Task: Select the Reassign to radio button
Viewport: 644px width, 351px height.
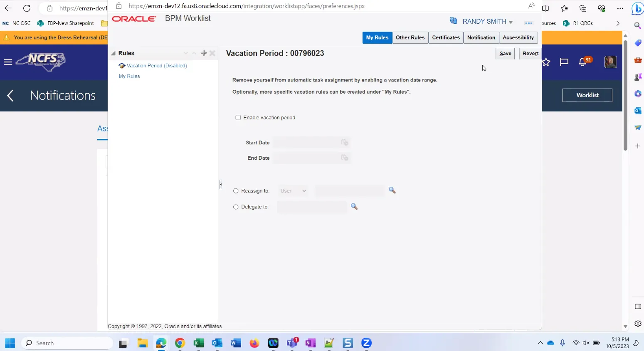Action: pos(236,191)
